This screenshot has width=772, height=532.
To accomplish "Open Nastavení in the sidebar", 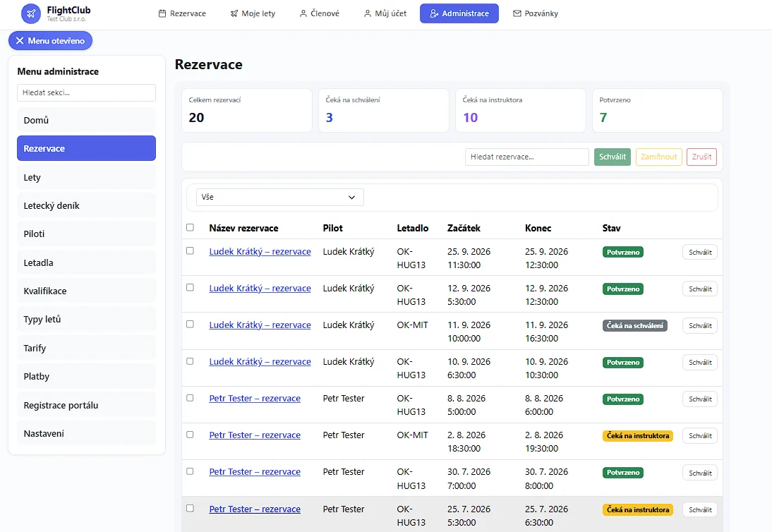I will [86, 433].
